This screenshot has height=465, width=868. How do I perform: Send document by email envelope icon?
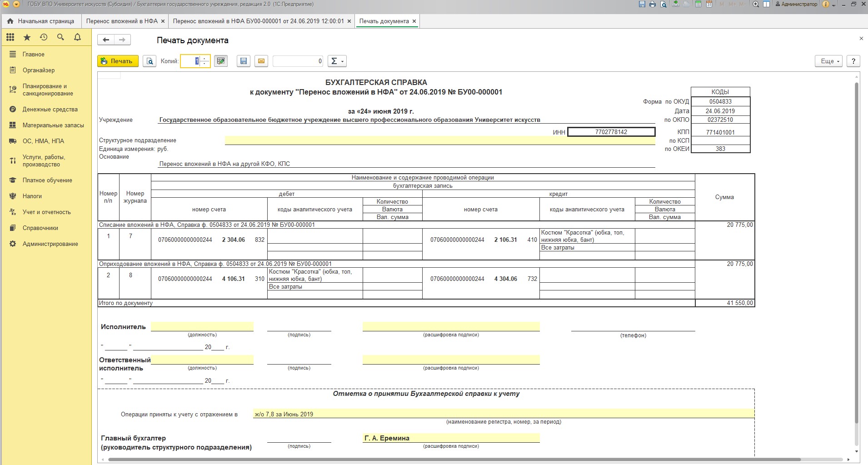261,61
